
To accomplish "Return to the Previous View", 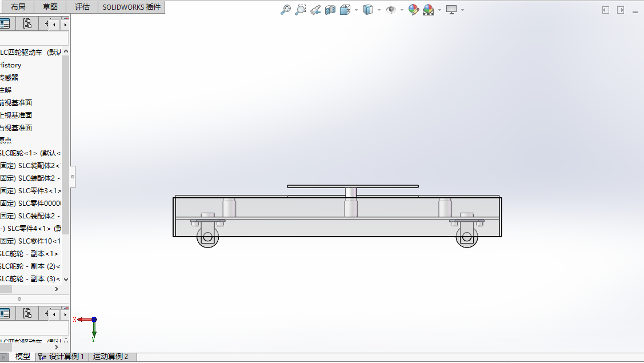I will [x=315, y=10].
